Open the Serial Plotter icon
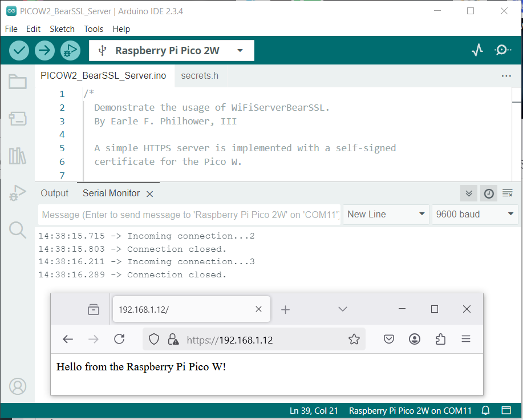The image size is (523, 420). point(477,50)
